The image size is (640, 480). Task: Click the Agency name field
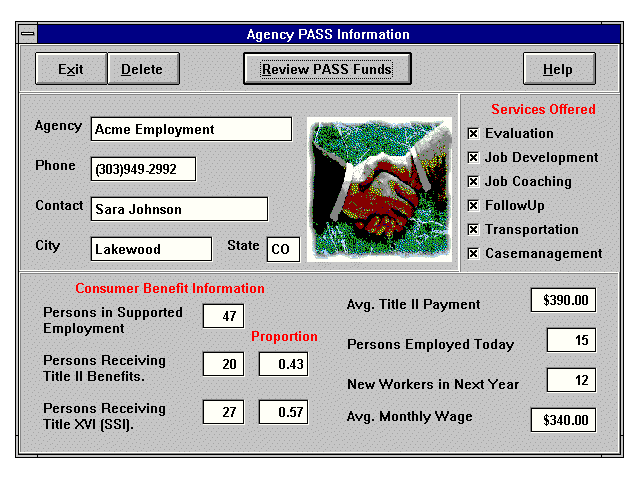click(191, 129)
